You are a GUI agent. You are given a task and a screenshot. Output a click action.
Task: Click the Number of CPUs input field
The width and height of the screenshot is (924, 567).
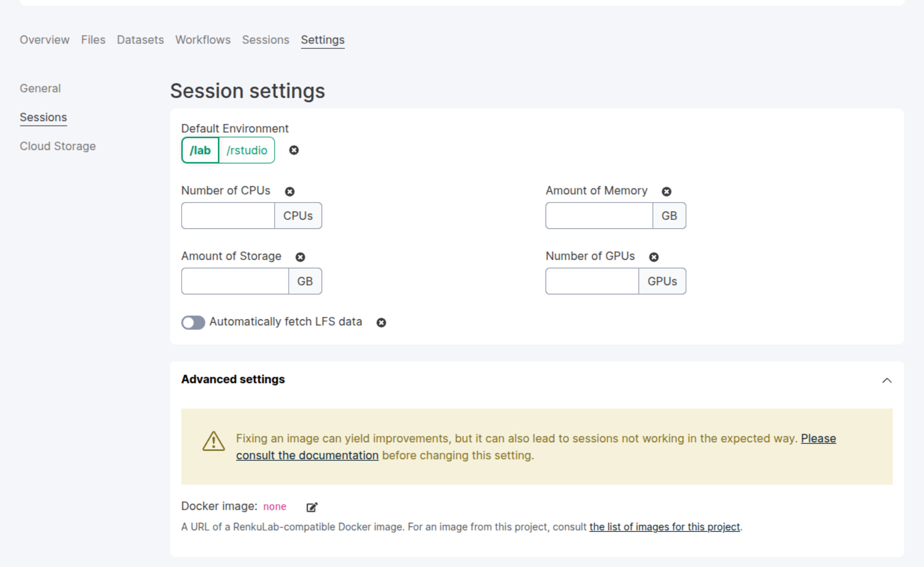point(228,216)
